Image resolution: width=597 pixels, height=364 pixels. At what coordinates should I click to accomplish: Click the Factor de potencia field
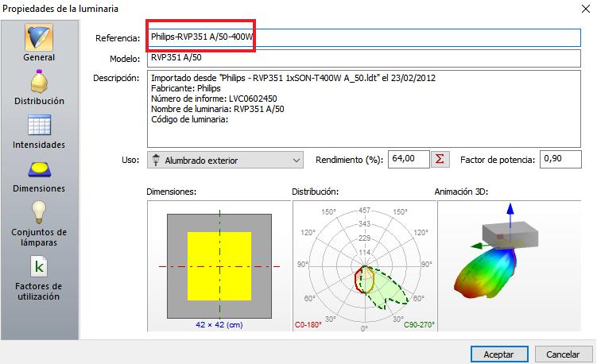tap(560, 159)
